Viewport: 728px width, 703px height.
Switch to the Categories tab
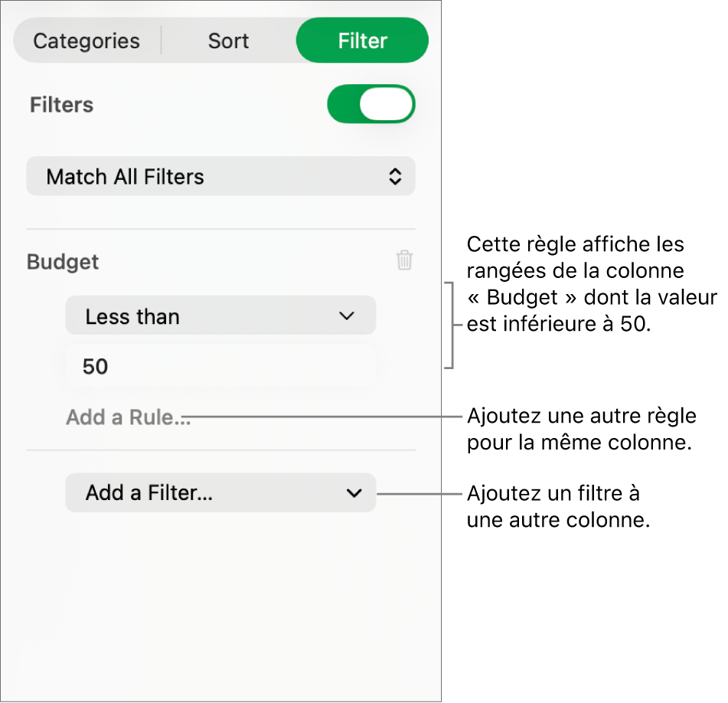(x=85, y=40)
